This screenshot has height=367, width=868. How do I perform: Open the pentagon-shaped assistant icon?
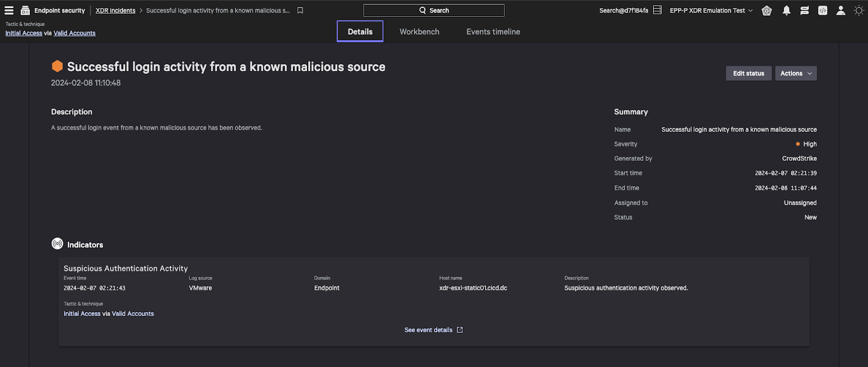(x=767, y=10)
